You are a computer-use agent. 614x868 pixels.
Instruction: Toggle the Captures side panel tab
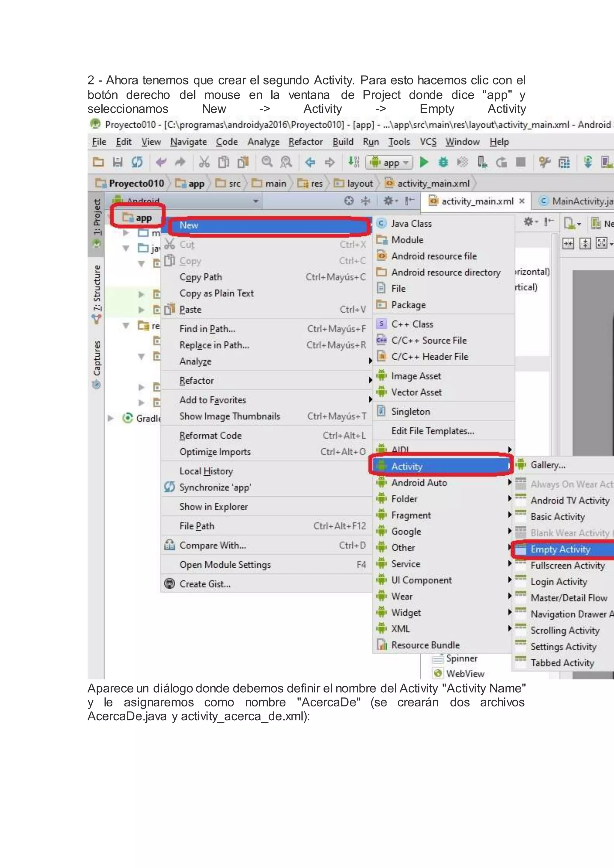97,358
